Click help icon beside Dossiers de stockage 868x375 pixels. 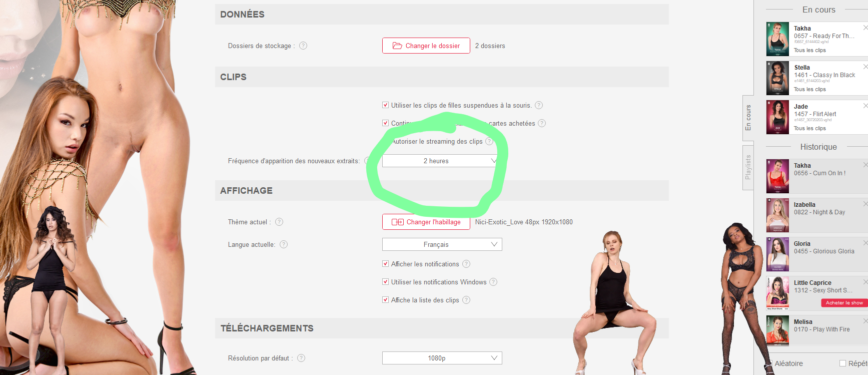click(x=303, y=46)
